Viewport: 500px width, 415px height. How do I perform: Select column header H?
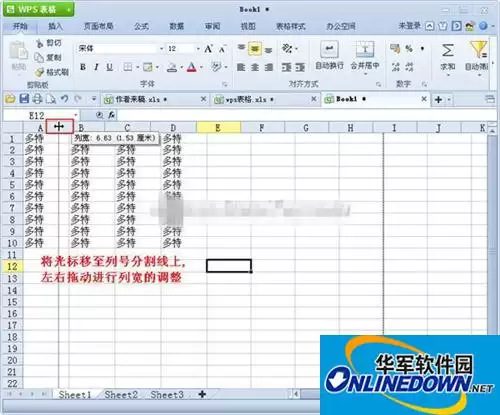350,128
